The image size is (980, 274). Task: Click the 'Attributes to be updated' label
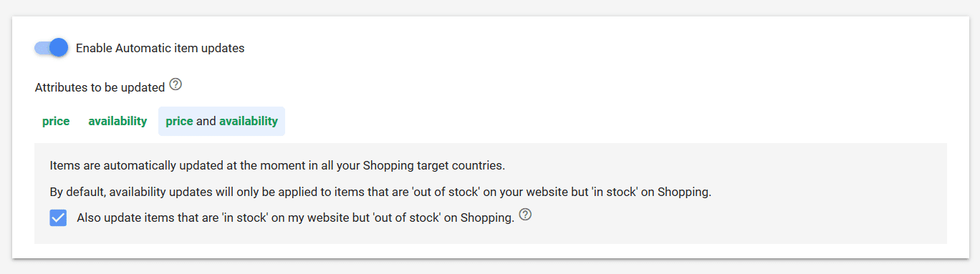coord(100,87)
